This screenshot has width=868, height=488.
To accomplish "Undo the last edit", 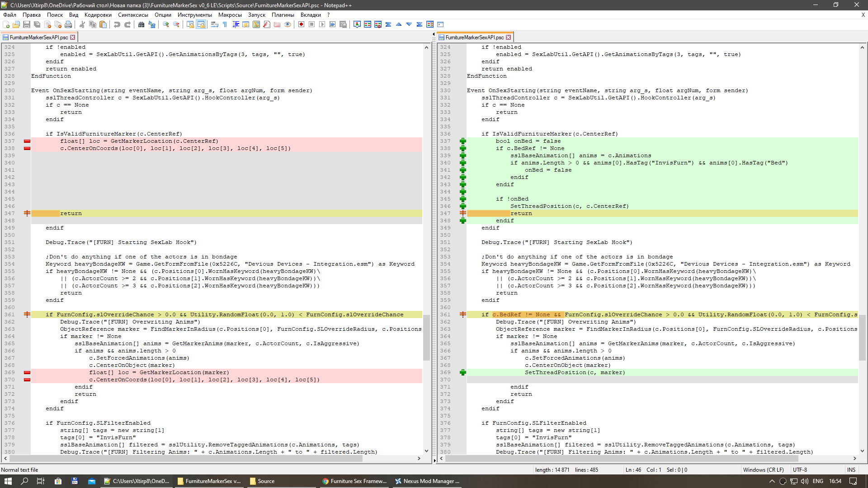I will tap(117, 24).
